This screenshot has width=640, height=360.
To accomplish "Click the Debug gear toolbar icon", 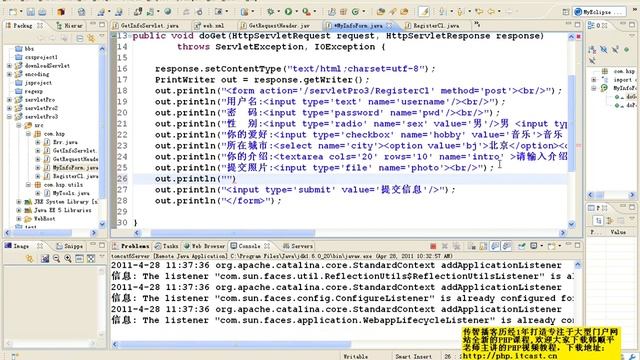I will point(270,12).
